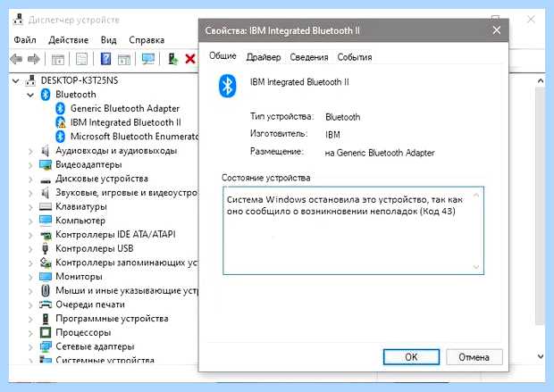
Task: Expand the Контроллеры USB category
Action: click(x=30, y=249)
